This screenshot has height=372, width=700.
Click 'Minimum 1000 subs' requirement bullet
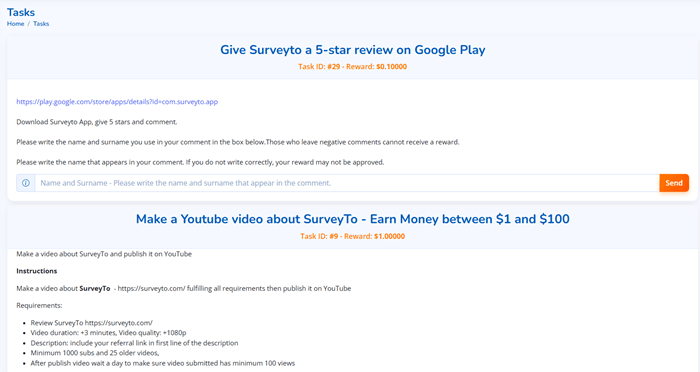[95, 353]
